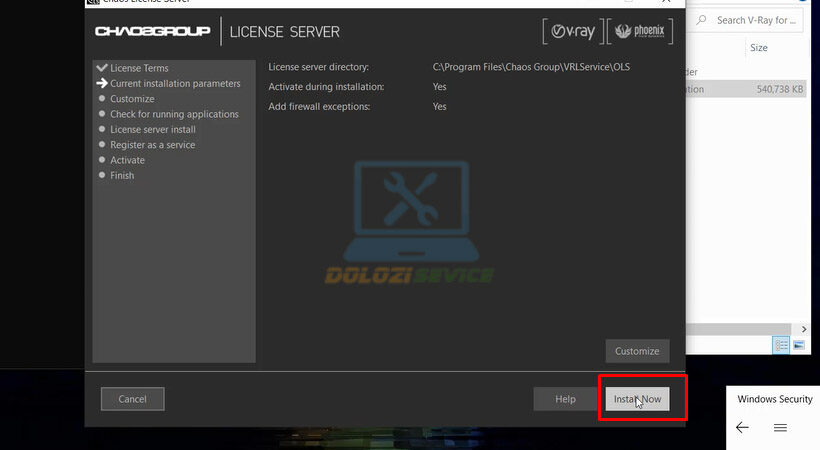Click the search magnifier icon in Explorer
820x450 pixels.
701,19
